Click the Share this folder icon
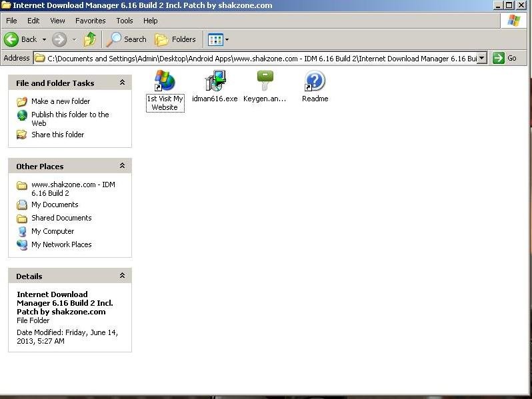Image resolution: width=532 pixels, height=399 pixels. [22, 135]
